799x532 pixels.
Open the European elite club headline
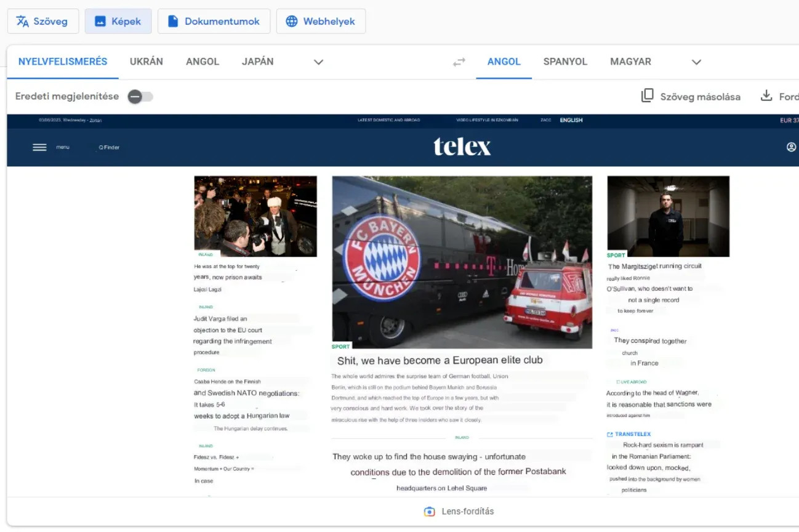coord(441,360)
